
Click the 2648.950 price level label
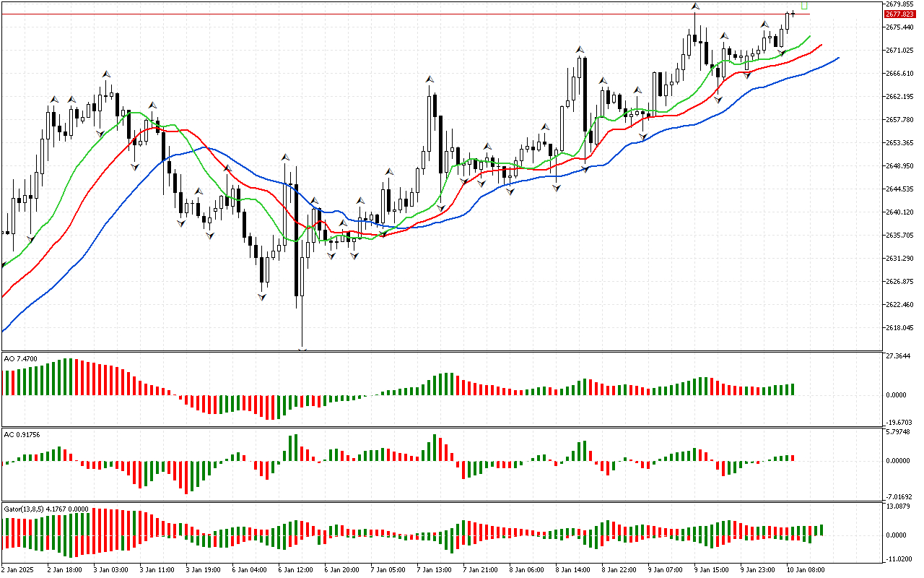point(899,166)
